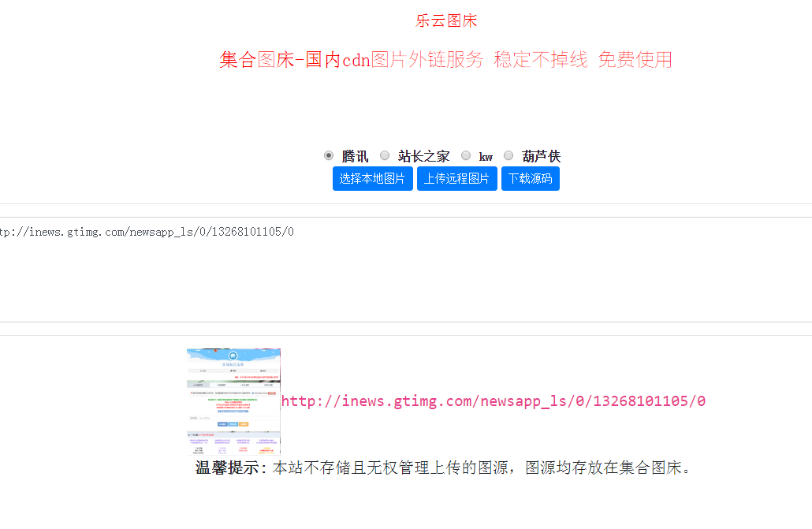Click the 站长之家 label text
Viewport: 812px width, 529px height.
[x=423, y=156]
